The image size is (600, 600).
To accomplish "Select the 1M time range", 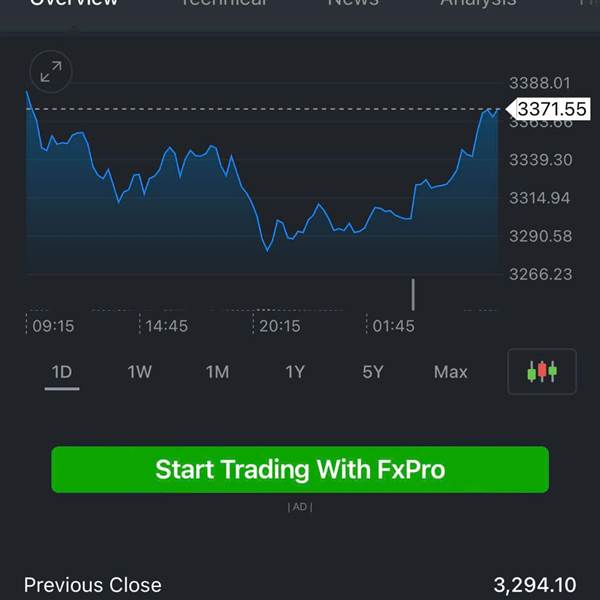I will tap(217, 372).
